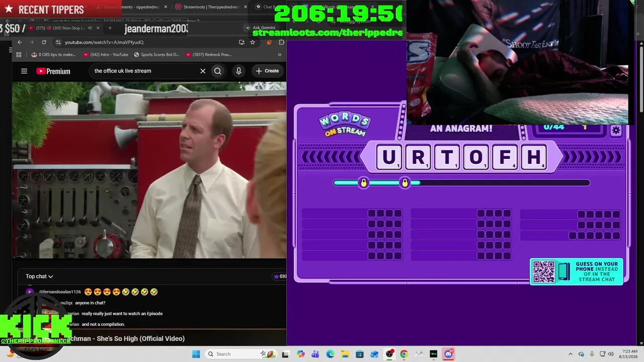Image resolution: width=644 pixels, height=362 pixels.
Task: Switch to the Streamloots browser tab
Action: (211, 7)
